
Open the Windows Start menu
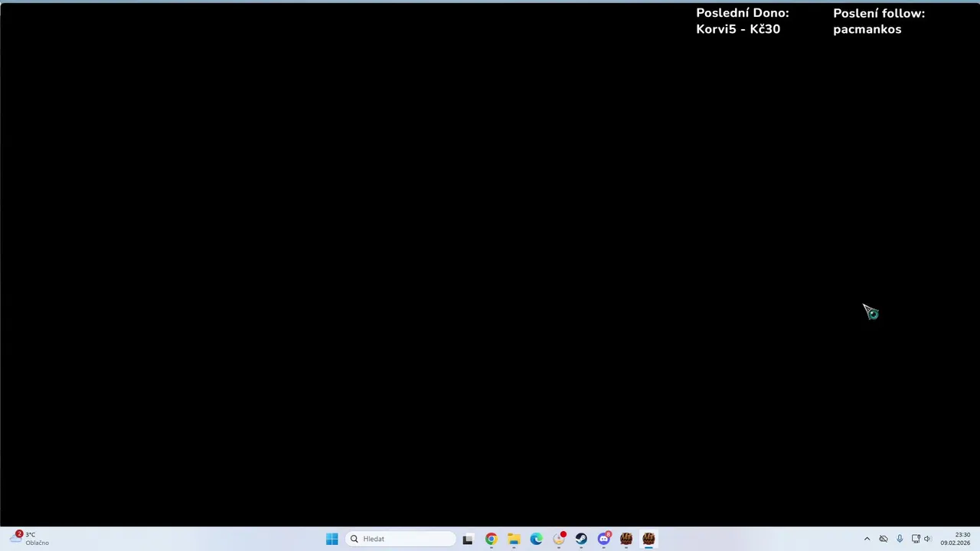click(x=332, y=539)
